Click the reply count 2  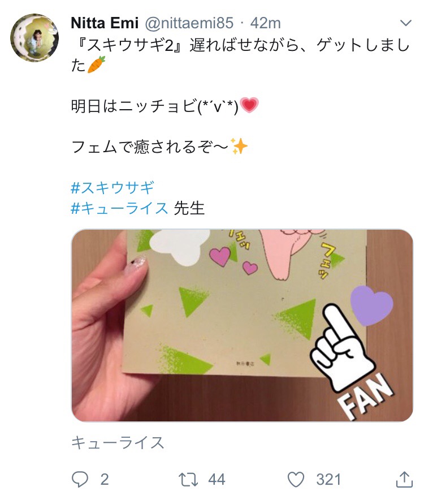click(105, 479)
